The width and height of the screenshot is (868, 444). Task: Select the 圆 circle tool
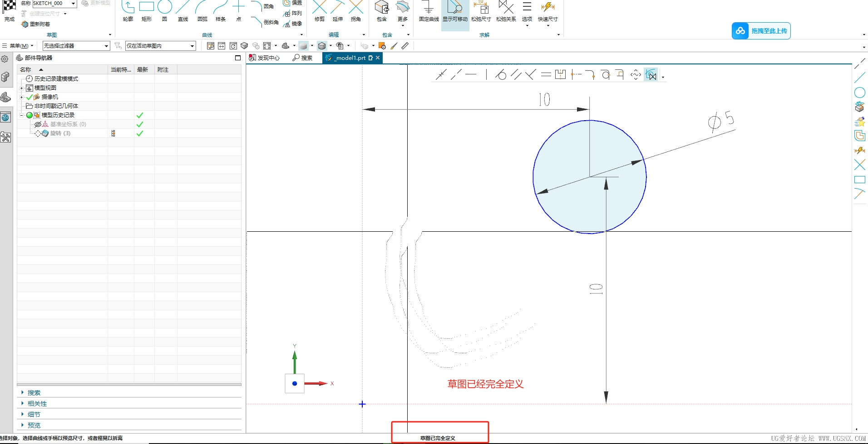coord(164,11)
